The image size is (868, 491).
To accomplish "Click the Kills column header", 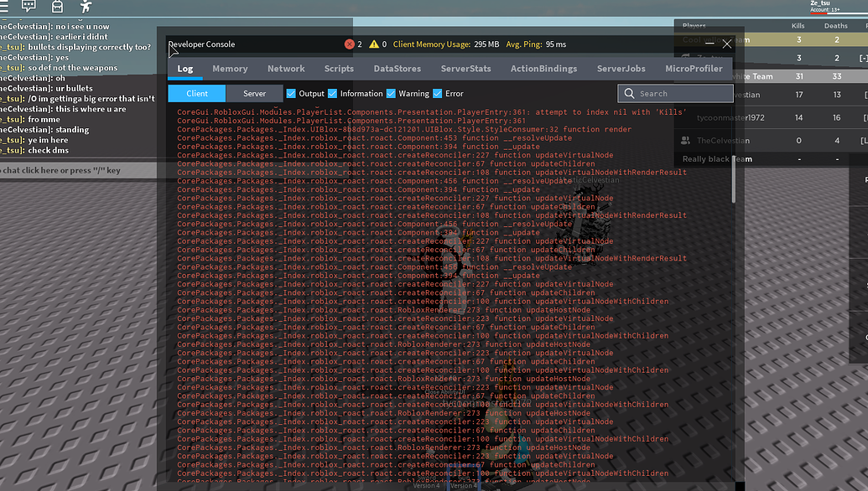I will tap(798, 25).
